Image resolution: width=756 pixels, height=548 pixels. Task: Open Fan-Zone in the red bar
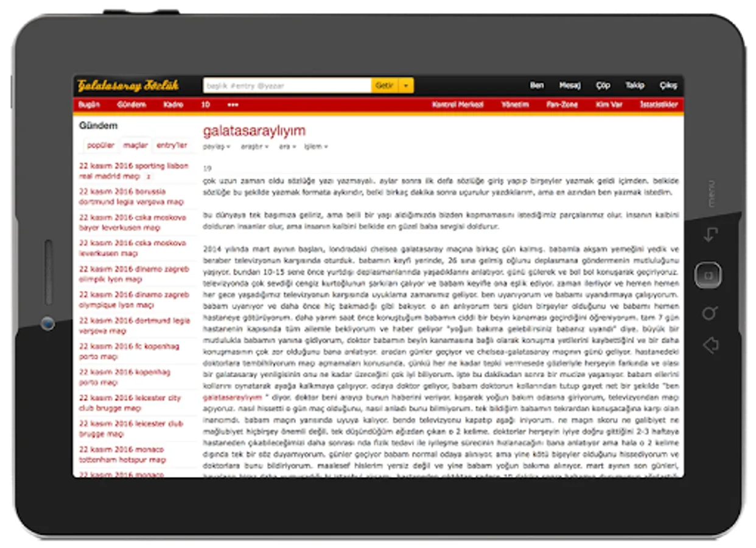(562, 105)
